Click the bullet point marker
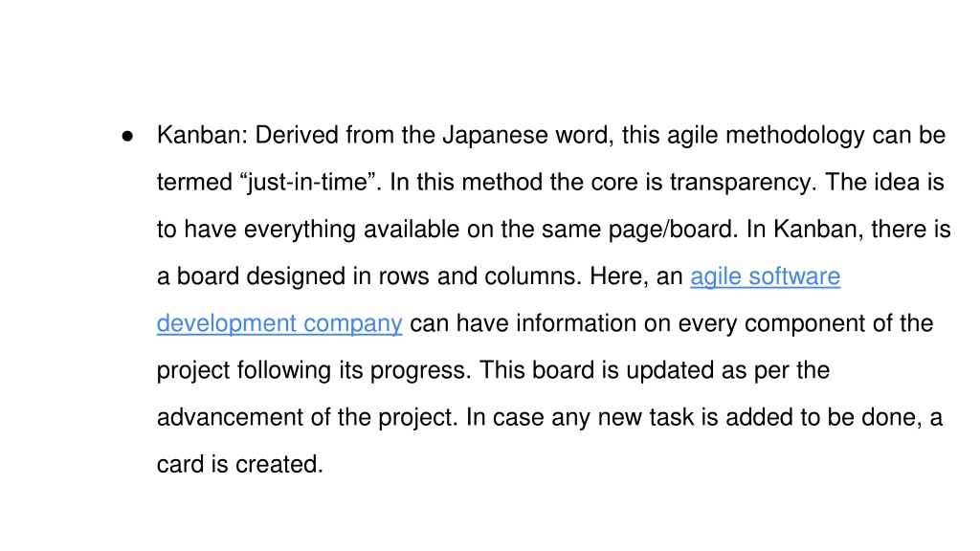 click(127, 136)
